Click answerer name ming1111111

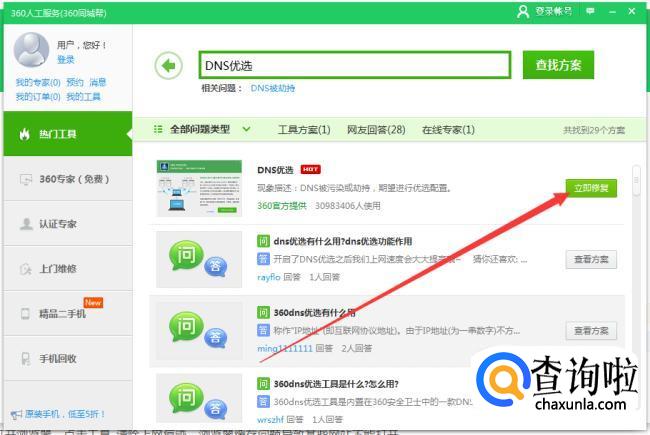point(285,348)
